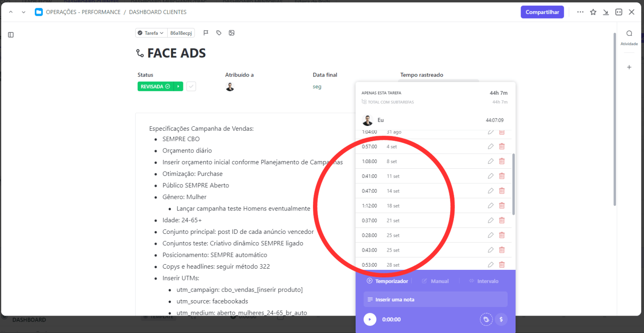Select the Temporizador tab

tap(387, 281)
